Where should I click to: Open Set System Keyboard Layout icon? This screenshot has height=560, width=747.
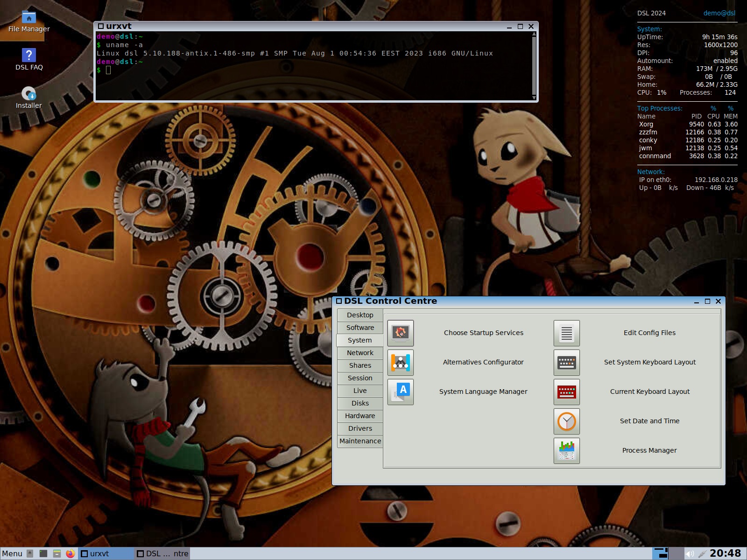(566, 362)
